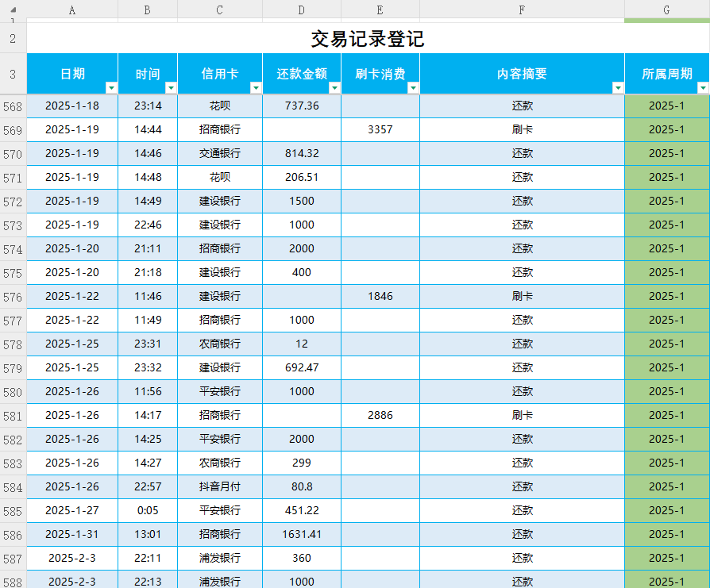Select amount cell showing 12
710x588 pixels.
[x=302, y=344]
